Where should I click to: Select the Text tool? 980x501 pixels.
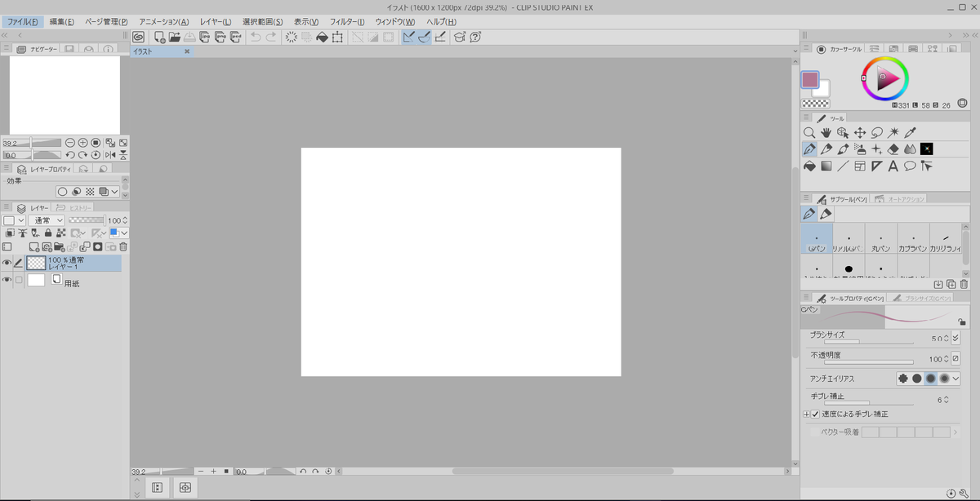(x=893, y=166)
